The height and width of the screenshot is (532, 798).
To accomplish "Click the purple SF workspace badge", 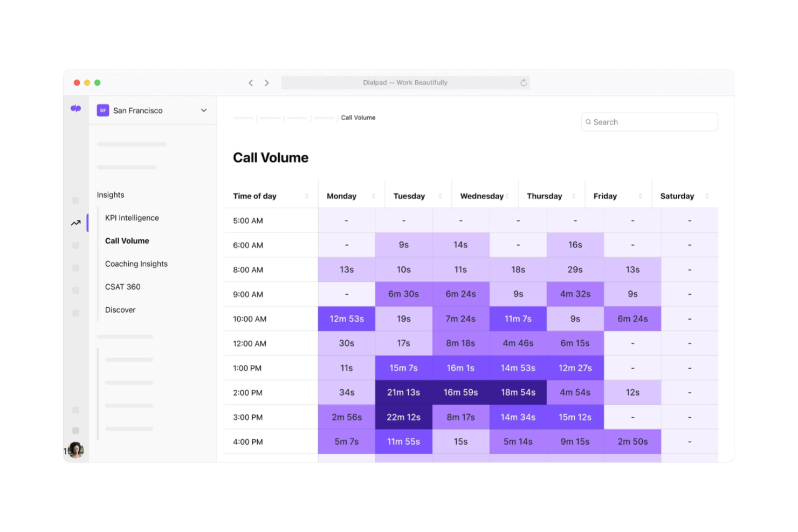I will 102,110.
